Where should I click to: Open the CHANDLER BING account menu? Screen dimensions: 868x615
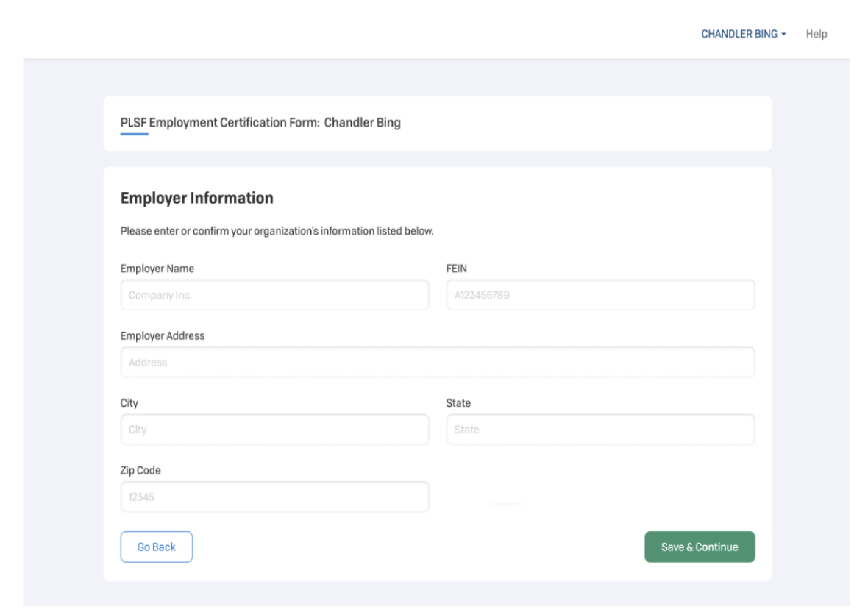coord(739,34)
